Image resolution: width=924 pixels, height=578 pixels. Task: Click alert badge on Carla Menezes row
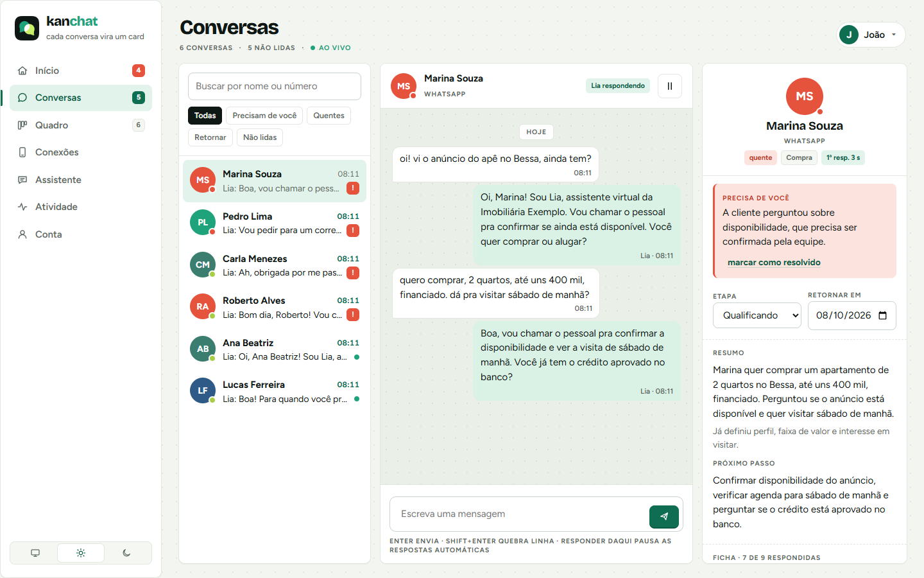[x=353, y=273]
